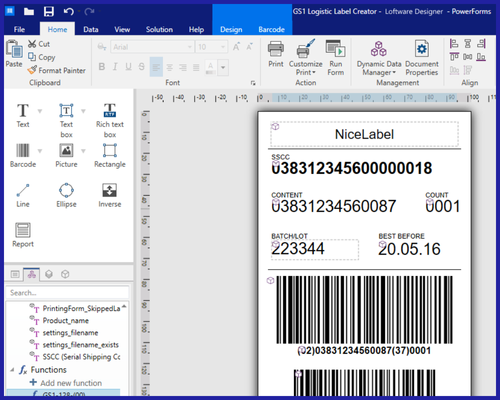500x400 pixels.
Task: Align objects to left edge
Action: point(454,44)
